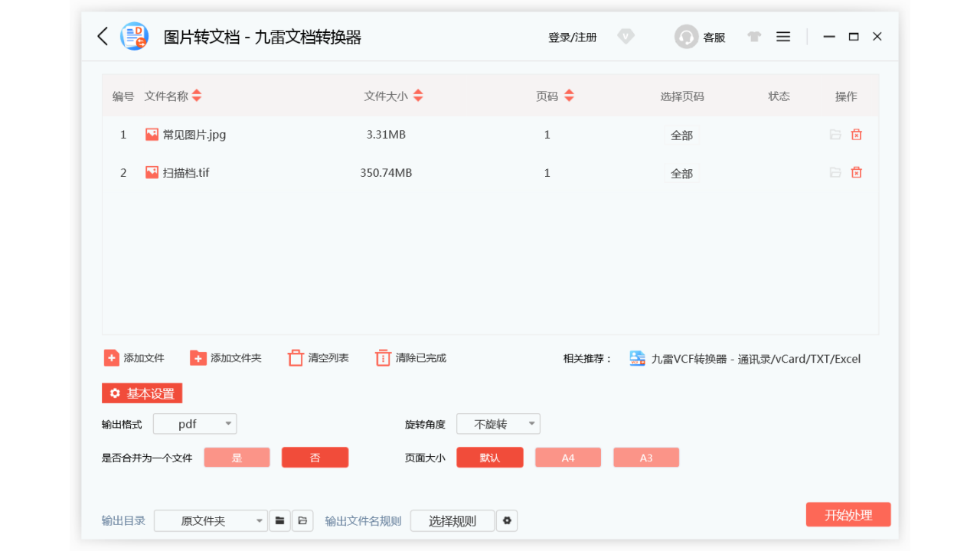Screen dimensions: 980x551
Task: Click the 开始处理 start processing button
Action: coord(848,514)
